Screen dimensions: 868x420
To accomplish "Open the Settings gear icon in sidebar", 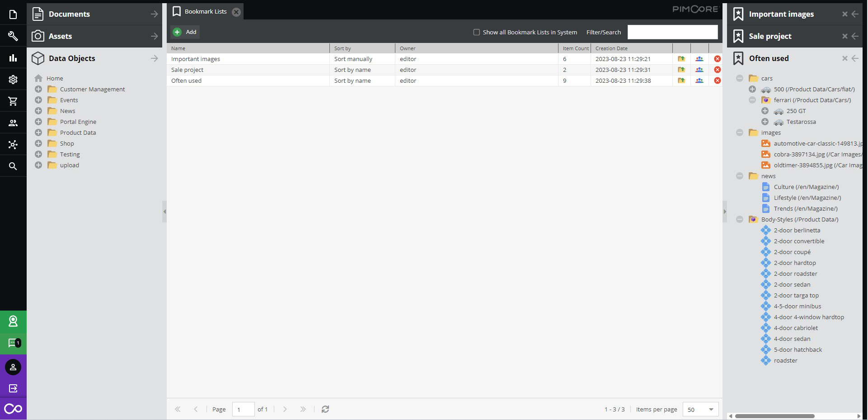I will click(x=13, y=80).
